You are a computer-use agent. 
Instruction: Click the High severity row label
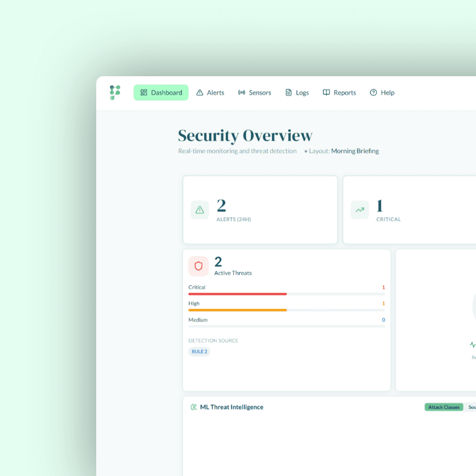194,303
